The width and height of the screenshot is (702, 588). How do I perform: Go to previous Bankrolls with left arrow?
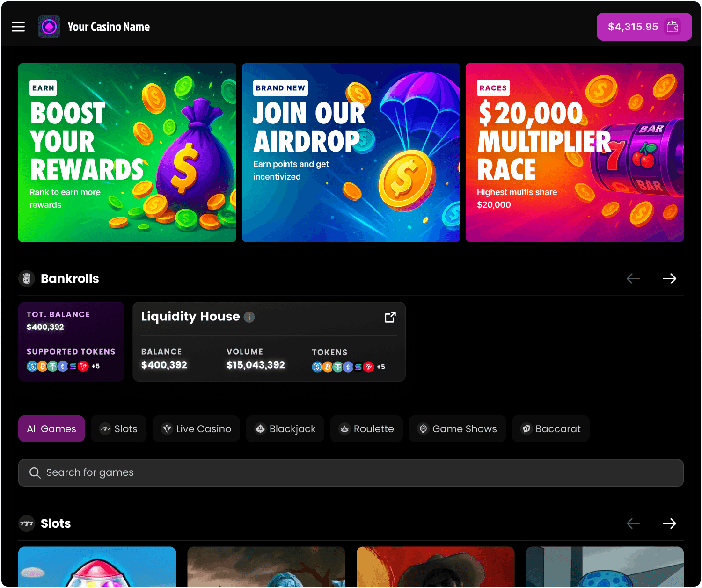(633, 279)
